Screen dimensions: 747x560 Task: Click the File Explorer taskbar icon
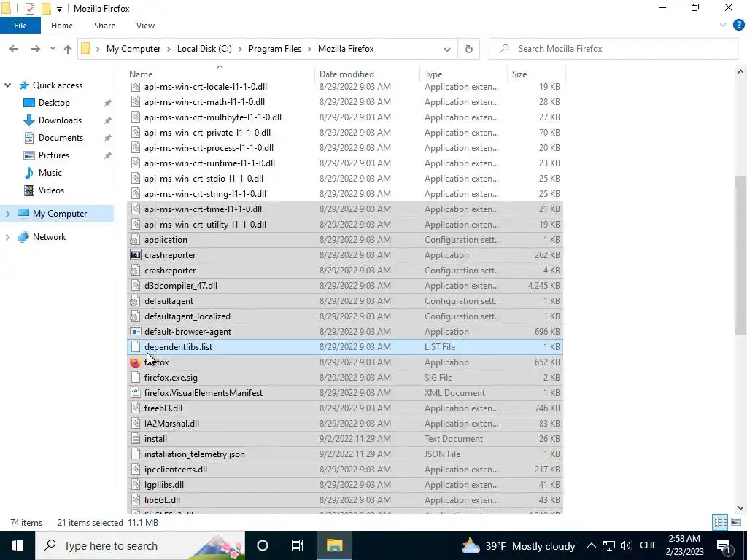tap(334, 545)
